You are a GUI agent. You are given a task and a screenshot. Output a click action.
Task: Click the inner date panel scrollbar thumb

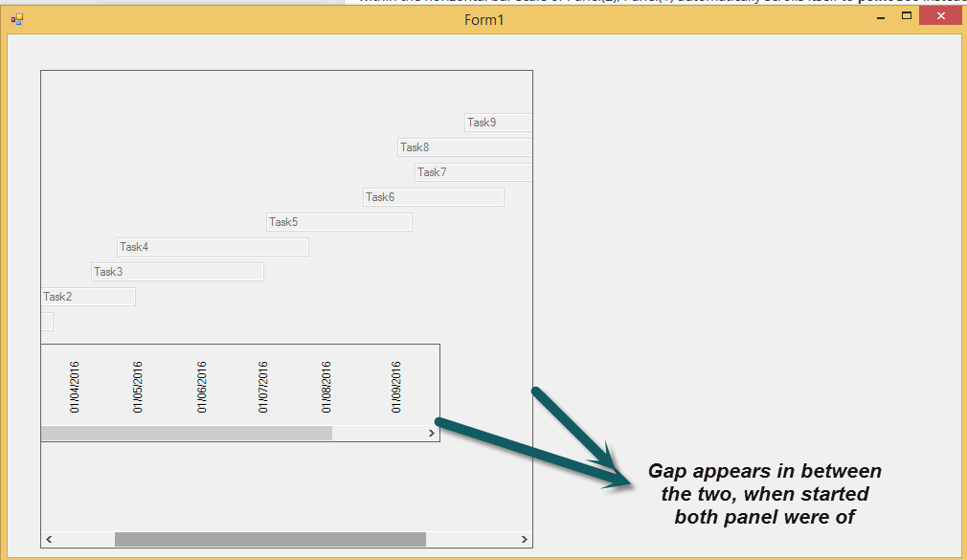pyautogui.click(x=187, y=433)
